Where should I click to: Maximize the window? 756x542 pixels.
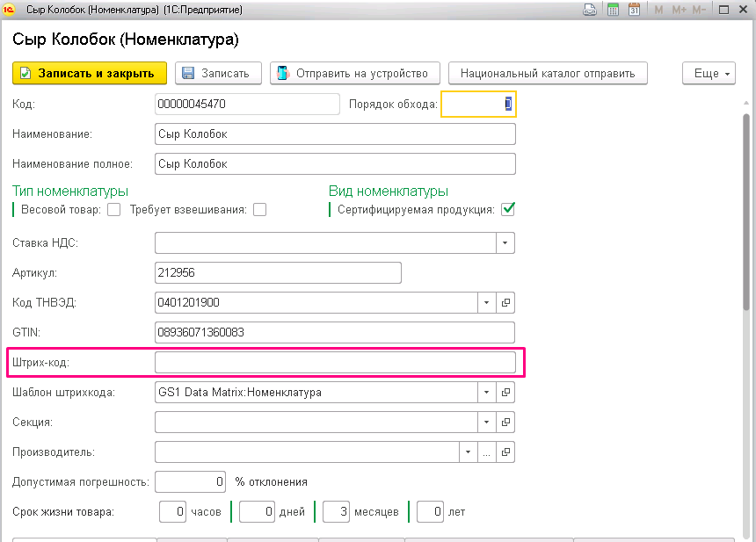point(723,10)
